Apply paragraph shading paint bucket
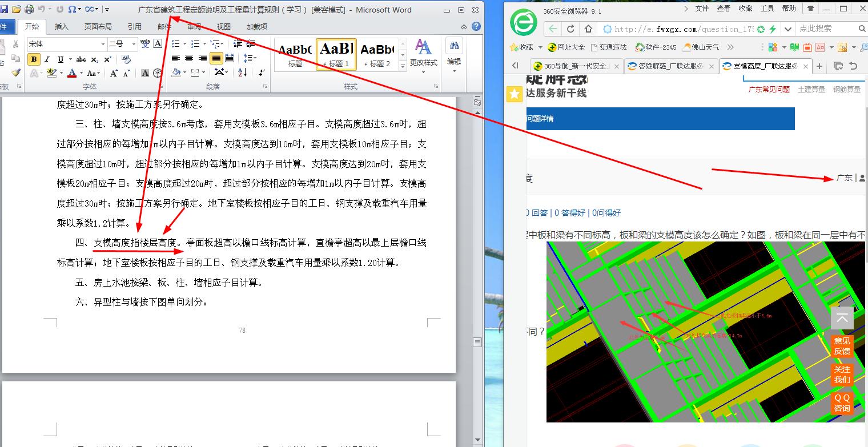This screenshot has height=447, width=868. tap(176, 73)
